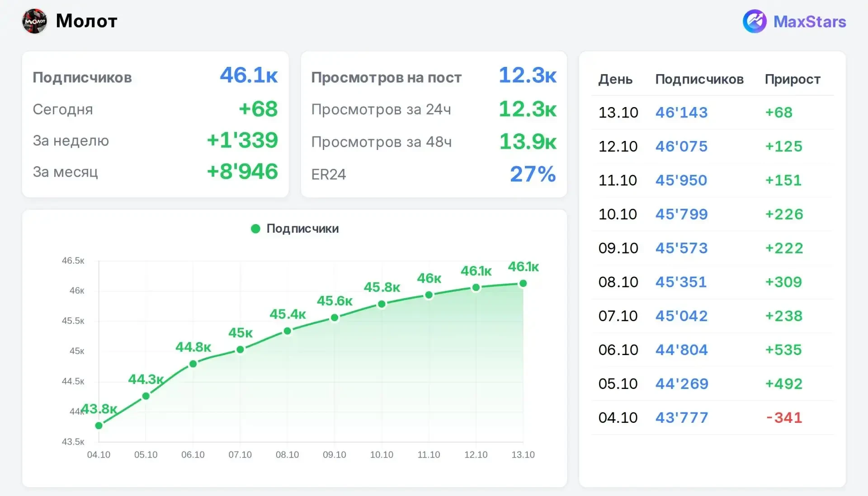Click growth value +151 for 11.10
868x496 pixels.
pos(783,180)
